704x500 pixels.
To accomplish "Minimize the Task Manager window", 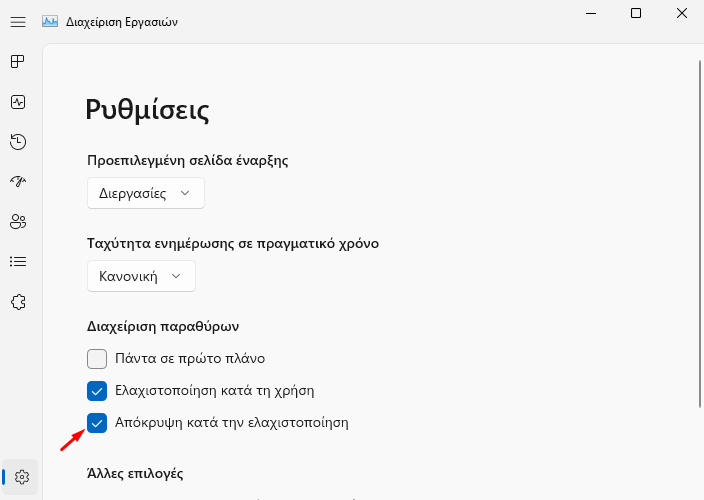I will (x=591, y=13).
